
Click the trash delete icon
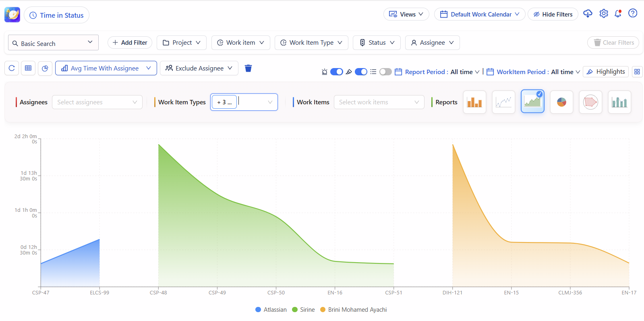click(248, 68)
